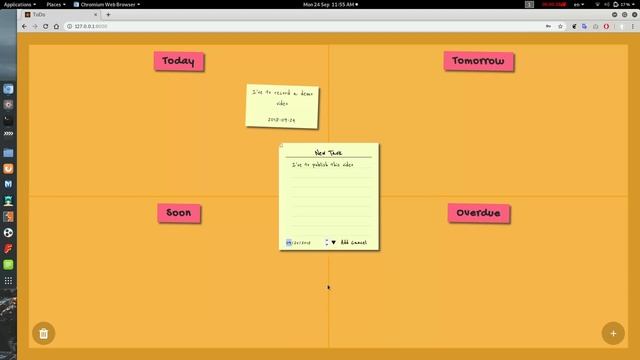Open saved passwords key icon
The height and width of the screenshot is (360, 640).
[x=548, y=26]
